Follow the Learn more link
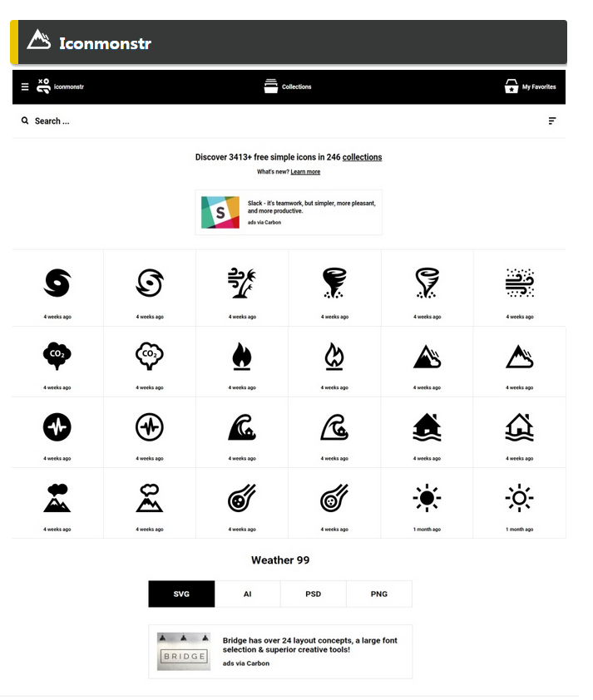The height and width of the screenshot is (700, 593). [305, 172]
